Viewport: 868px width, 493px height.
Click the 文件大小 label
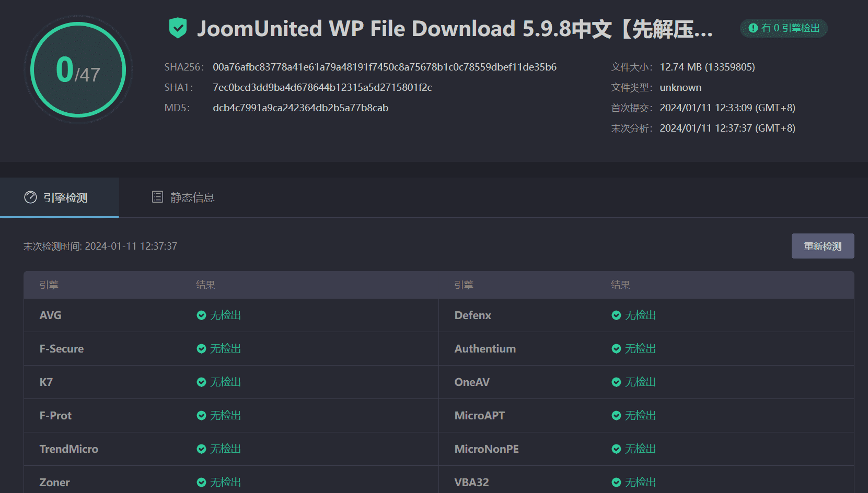(x=631, y=67)
